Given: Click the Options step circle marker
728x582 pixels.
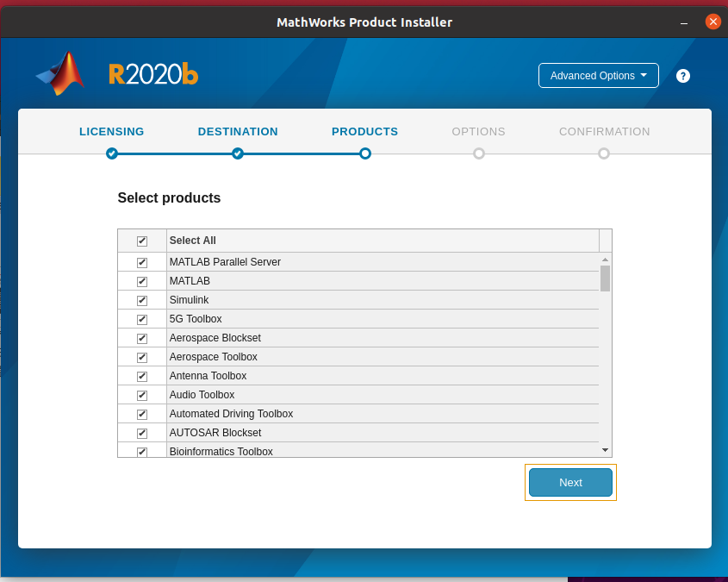Looking at the screenshot, I should (x=479, y=153).
